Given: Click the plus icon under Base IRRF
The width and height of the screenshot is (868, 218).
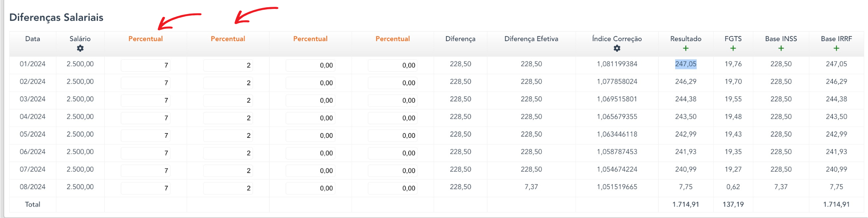Looking at the screenshot, I should pos(836,48).
